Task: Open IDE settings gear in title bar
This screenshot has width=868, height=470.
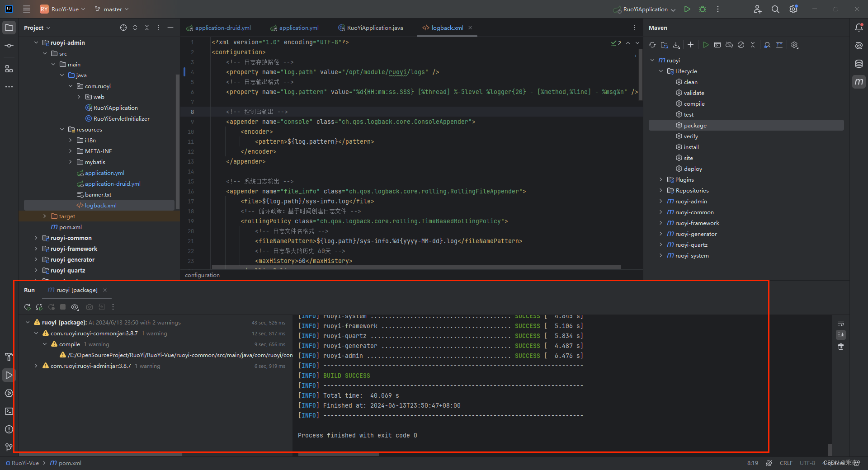Action: pyautogui.click(x=793, y=9)
